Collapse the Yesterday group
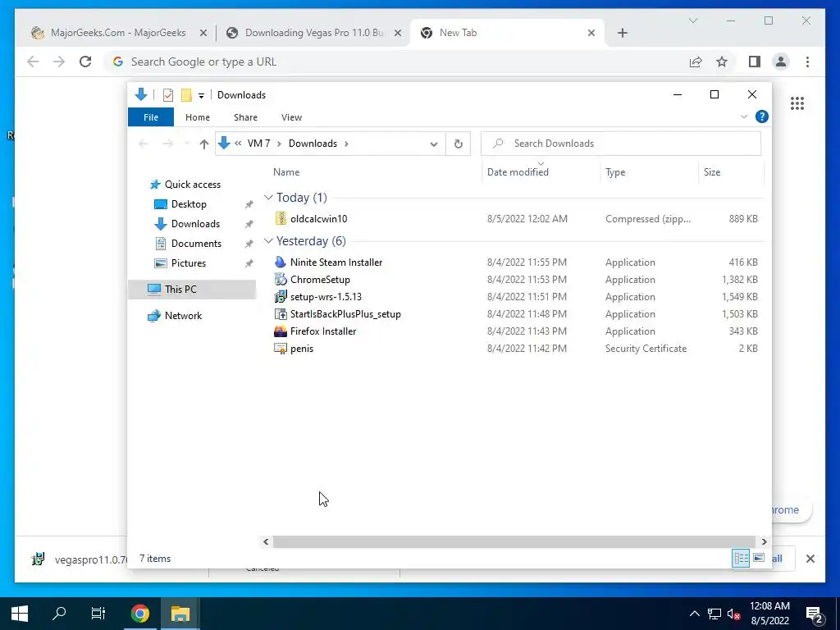This screenshot has height=630, width=840. click(268, 241)
